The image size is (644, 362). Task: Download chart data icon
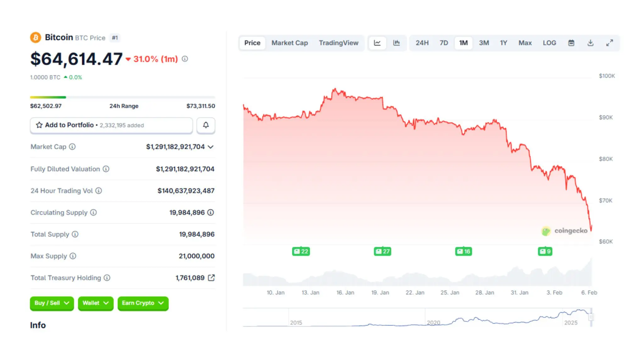590,43
